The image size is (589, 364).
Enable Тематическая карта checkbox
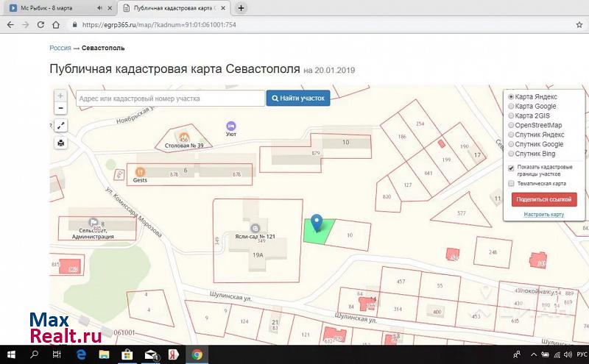pyautogui.click(x=512, y=184)
